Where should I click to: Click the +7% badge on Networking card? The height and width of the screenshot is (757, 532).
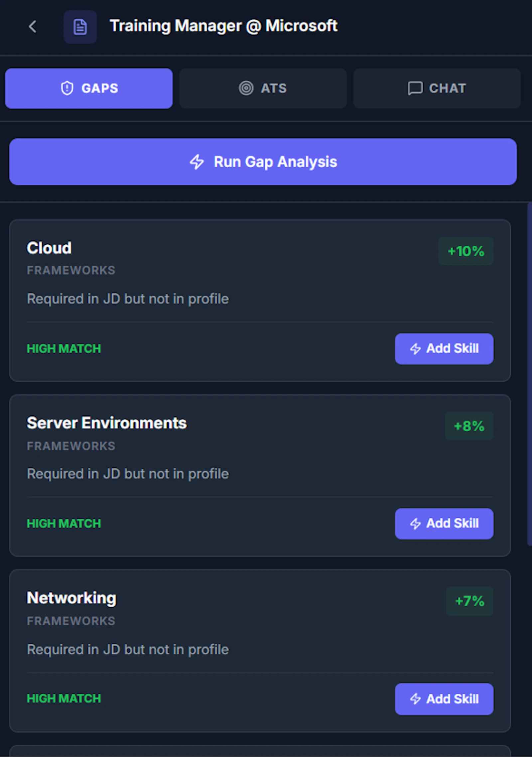(469, 601)
